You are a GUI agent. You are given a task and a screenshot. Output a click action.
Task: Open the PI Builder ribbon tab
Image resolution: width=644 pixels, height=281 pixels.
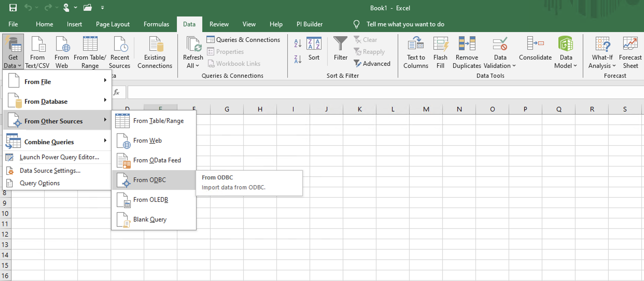(x=309, y=24)
